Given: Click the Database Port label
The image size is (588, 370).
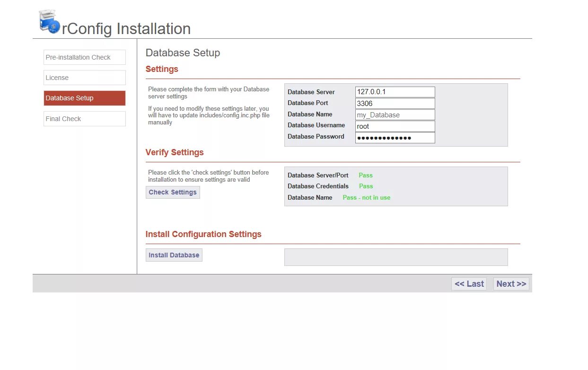Looking at the screenshot, I should coord(308,103).
